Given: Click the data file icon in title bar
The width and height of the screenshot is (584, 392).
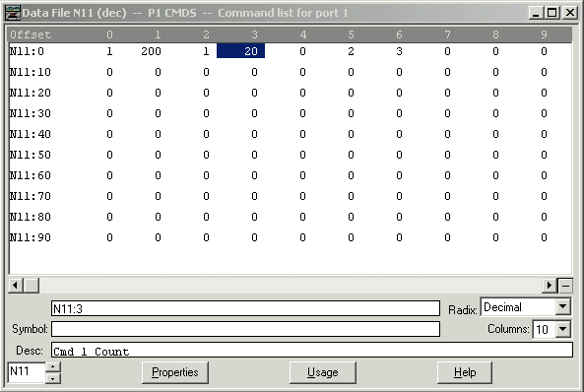Looking at the screenshot, I should [x=13, y=13].
